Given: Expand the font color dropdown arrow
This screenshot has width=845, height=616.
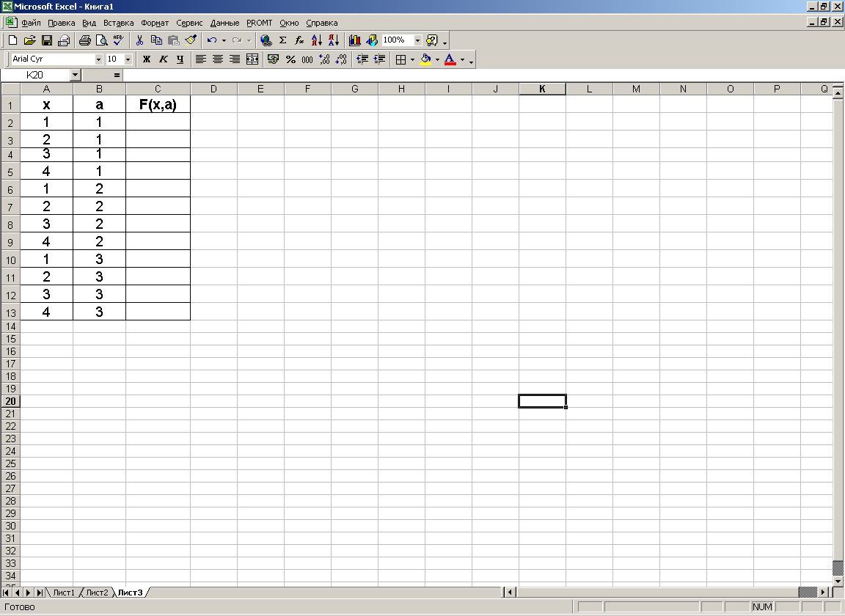Looking at the screenshot, I should 462,59.
